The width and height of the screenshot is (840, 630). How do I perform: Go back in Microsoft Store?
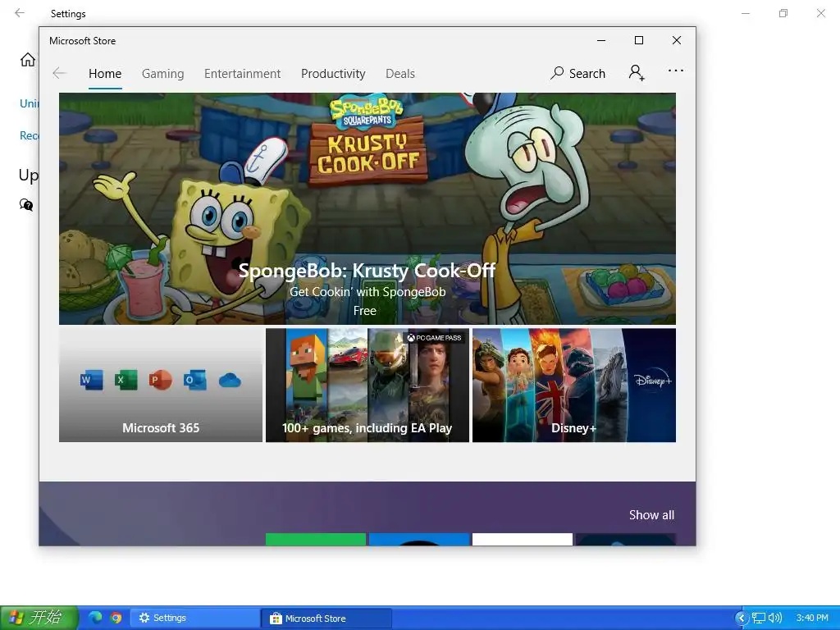click(59, 73)
